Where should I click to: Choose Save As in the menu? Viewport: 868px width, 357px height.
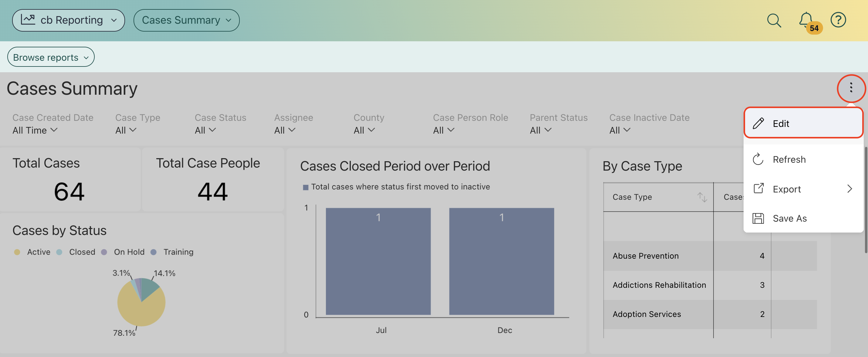pos(789,219)
